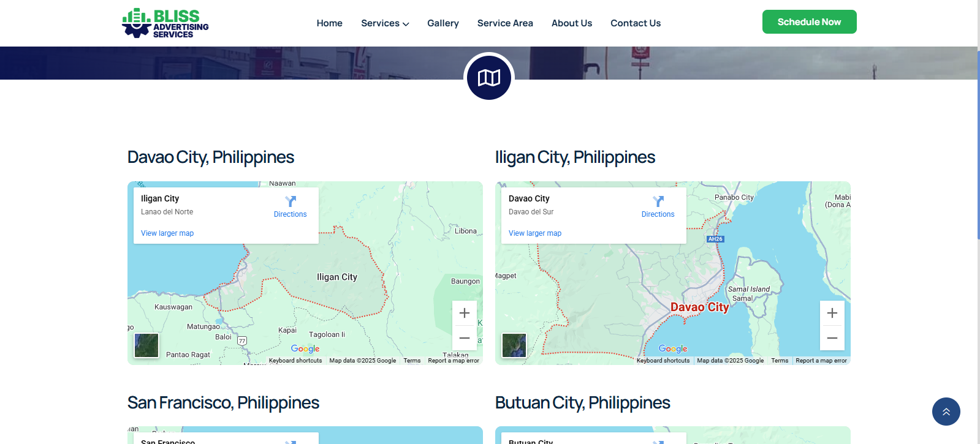Switch Davao City map to satellite imagery
Viewport: 980px width, 444px height.
[514, 345]
